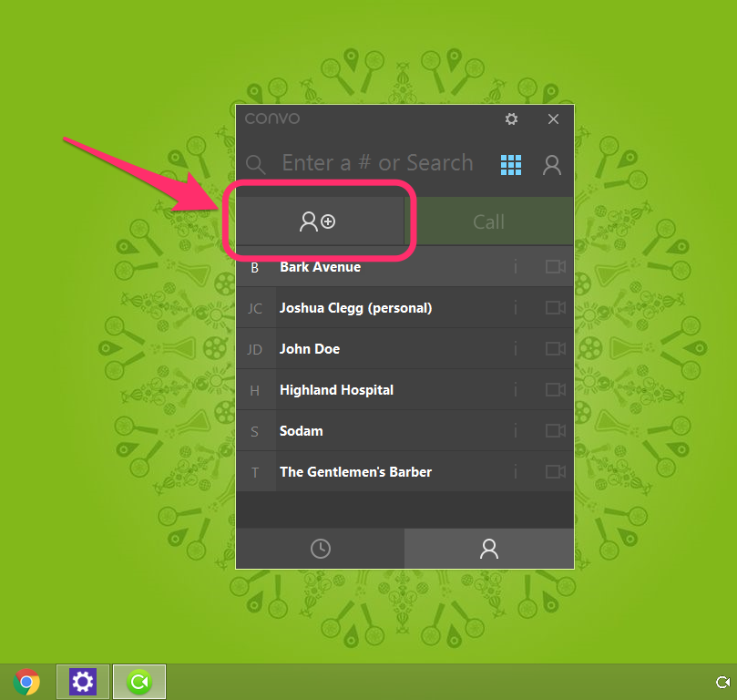Open profile icon beside dial pad
The image size is (737, 700).
pyautogui.click(x=551, y=164)
